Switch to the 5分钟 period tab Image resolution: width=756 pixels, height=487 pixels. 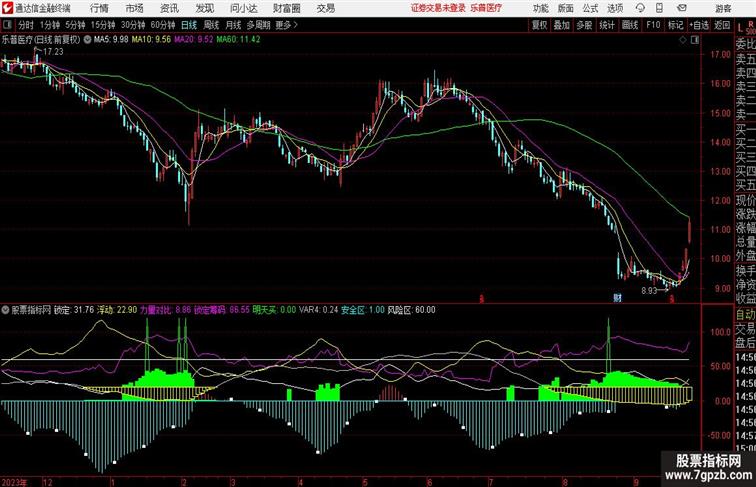click(x=75, y=25)
